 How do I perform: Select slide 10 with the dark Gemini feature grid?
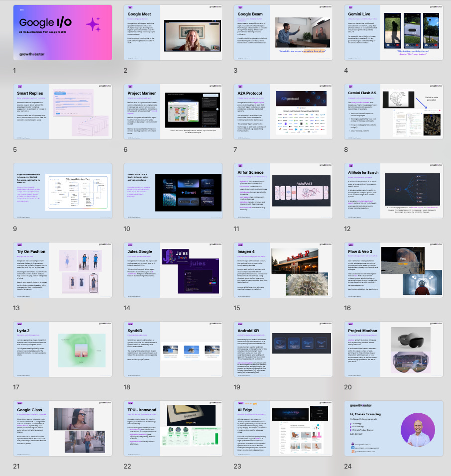click(x=173, y=191)
